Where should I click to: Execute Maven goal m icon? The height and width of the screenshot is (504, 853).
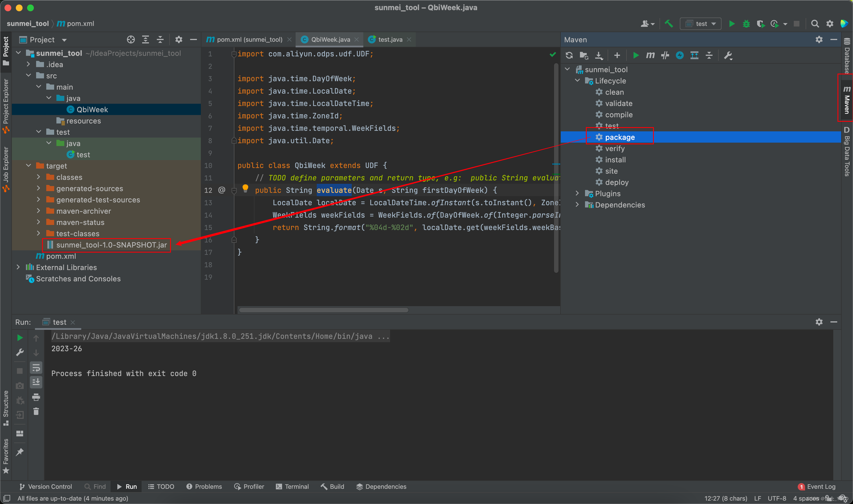pos(650,55)
